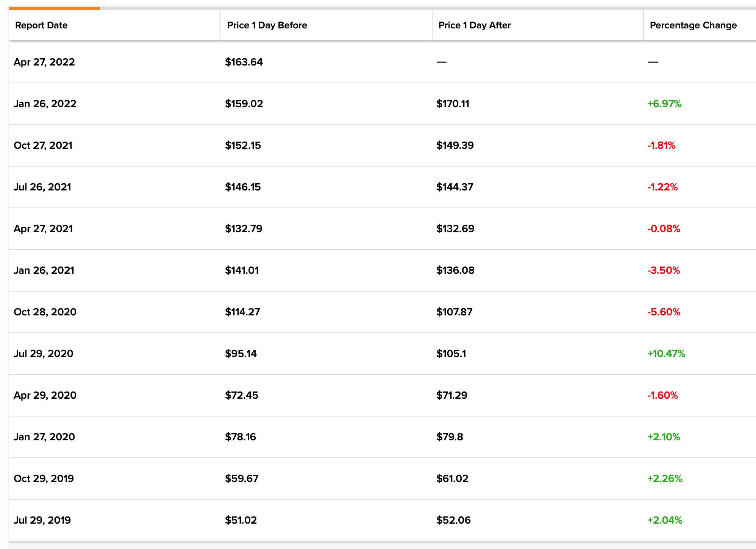756x549 pixels.
Task: Select the Jan 26, 2021 report date
Action: [44, 270]
